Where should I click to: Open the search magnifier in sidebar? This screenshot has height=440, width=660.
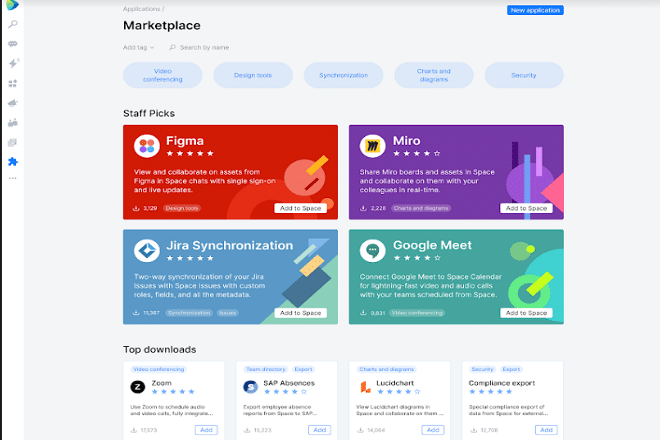click(x=13, y=24)
